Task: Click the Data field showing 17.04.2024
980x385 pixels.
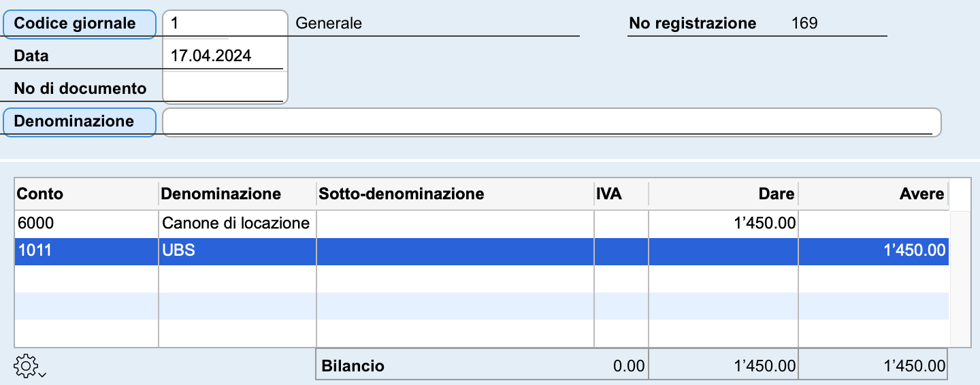Action: coord(225,56)
